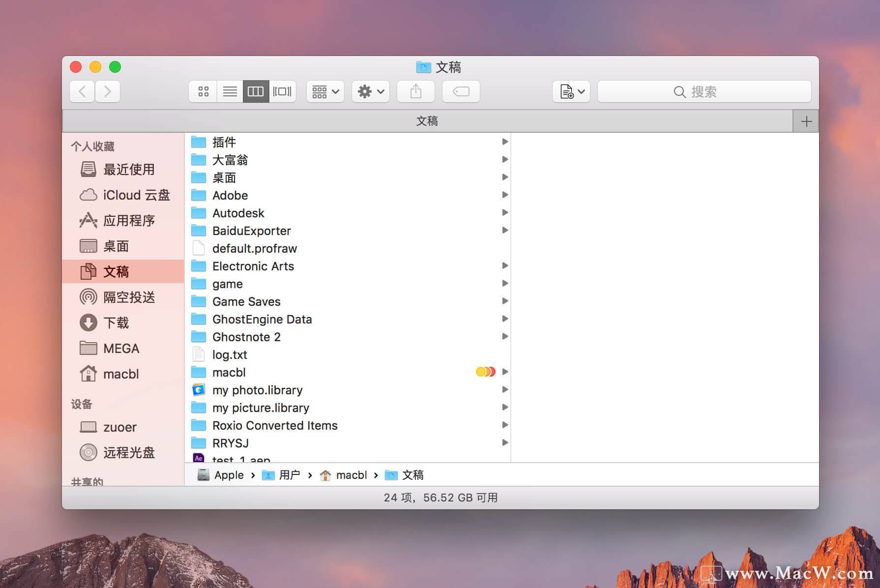Screen dimensions: 880x588
Task: Expand Adobe folder via arrow
Action: 505,195
